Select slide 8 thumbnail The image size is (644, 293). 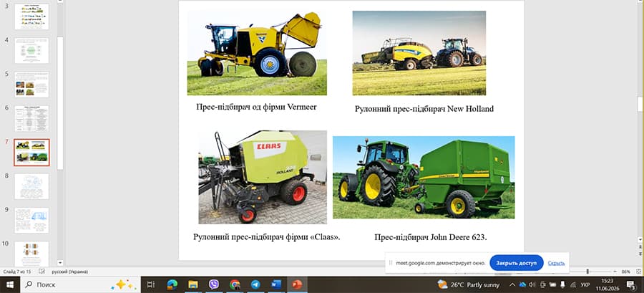pos(31,186)
